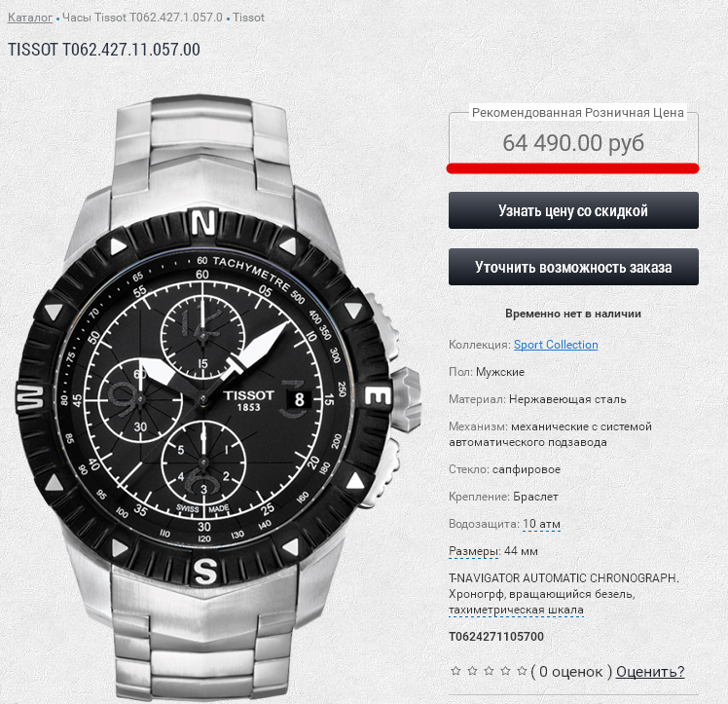Click the fifth rating star
The height and width of the screenshot is (704, 728).
522,671
